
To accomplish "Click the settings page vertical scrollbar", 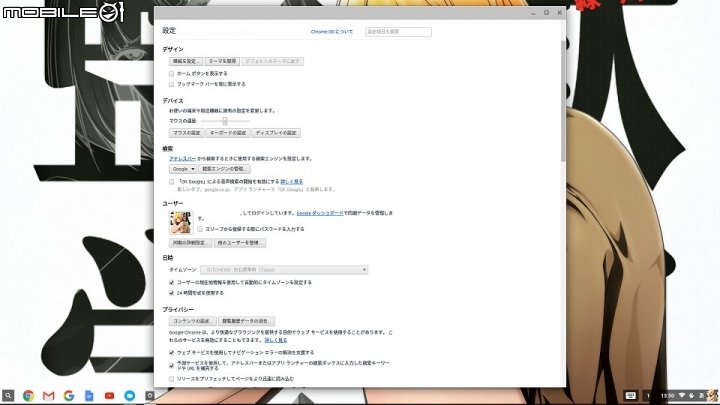I will click(563, 101).
